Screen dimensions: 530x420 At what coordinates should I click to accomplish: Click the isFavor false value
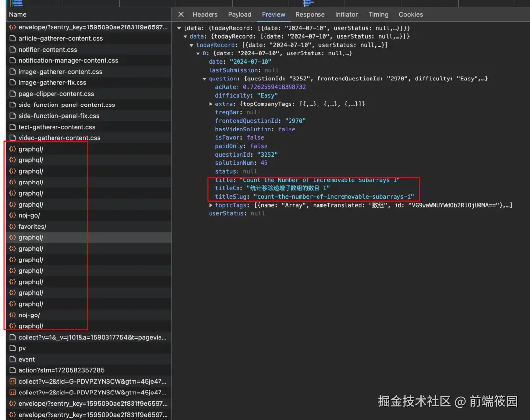click(x=255, y=138)
